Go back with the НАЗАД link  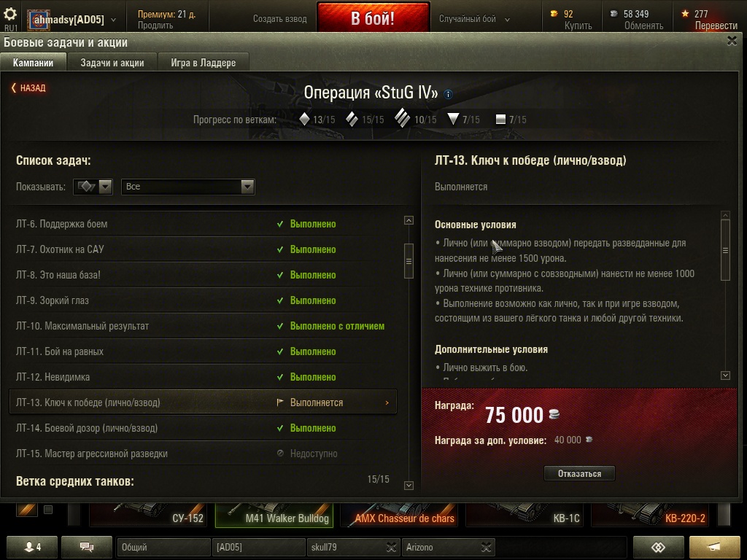point(28,87)
